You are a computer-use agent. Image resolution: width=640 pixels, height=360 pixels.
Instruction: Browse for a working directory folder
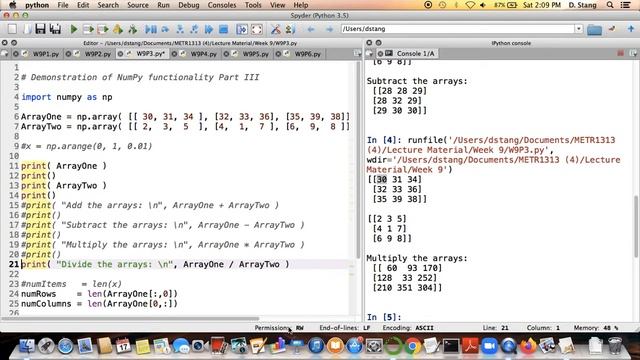coord(594,29)
